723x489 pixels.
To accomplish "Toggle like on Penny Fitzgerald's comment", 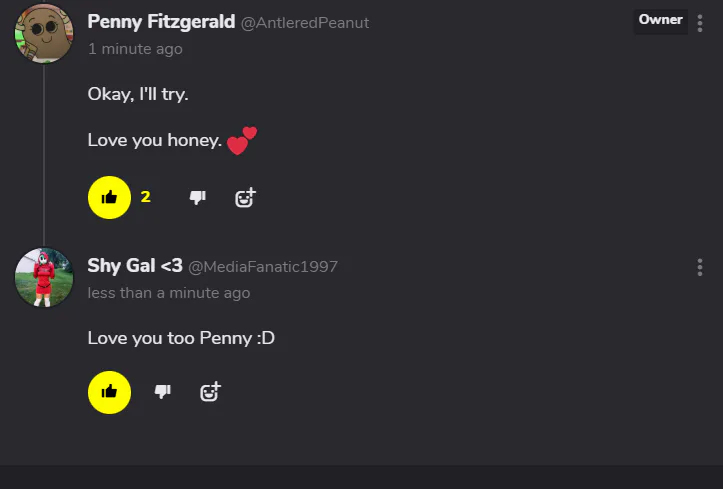I will [109, 197].
